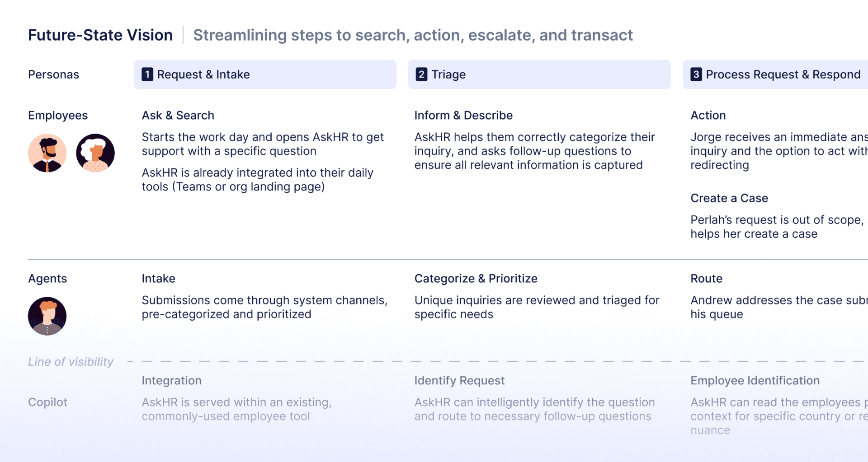The image size is (868, 462).
Task: Click the bearded male employee avatar
Action: tap(47, 153)
